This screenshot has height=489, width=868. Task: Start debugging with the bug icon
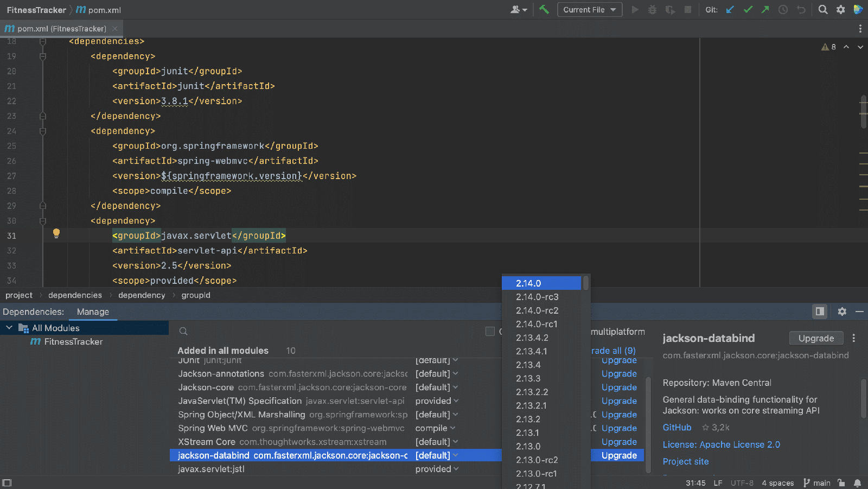pyautogui.click(x=653, y=10)
